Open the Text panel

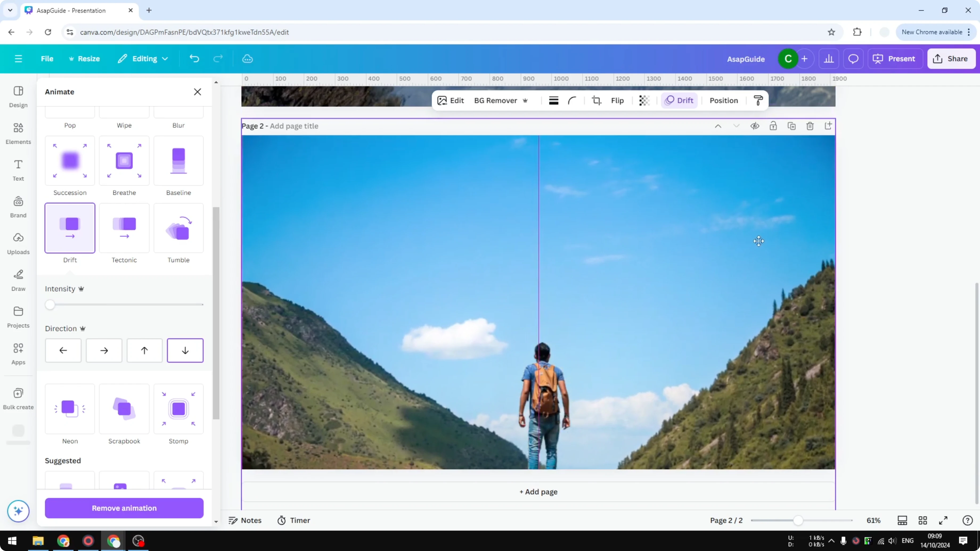(18, 170)
